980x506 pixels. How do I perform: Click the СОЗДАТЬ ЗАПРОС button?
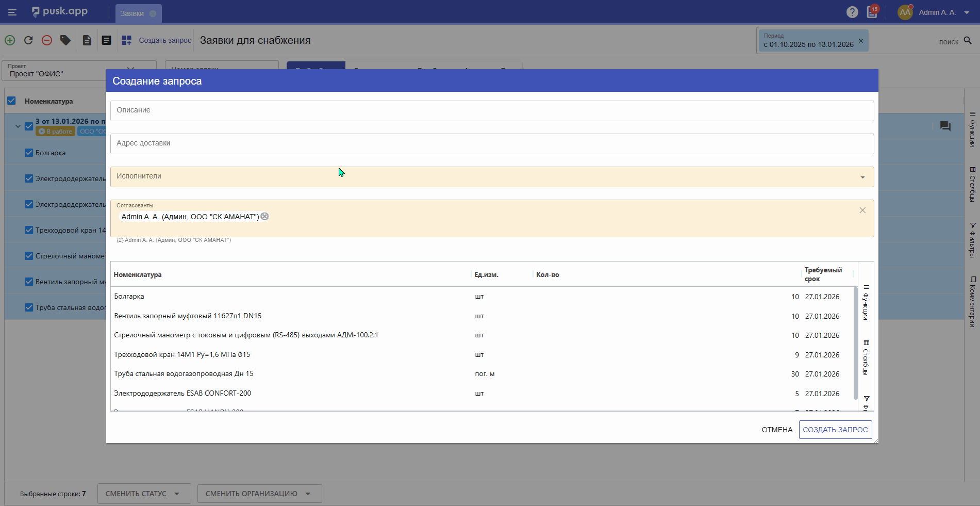point(835,430)
